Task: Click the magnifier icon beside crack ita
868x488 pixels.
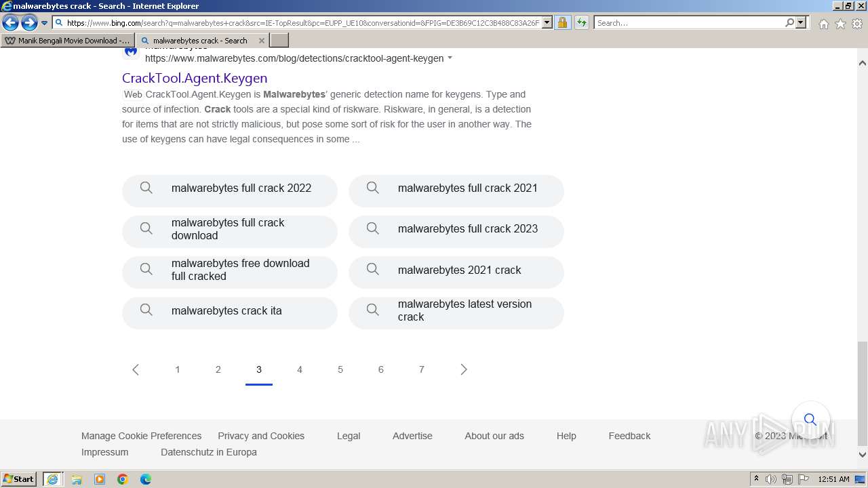Action: [x=146, y=310]
